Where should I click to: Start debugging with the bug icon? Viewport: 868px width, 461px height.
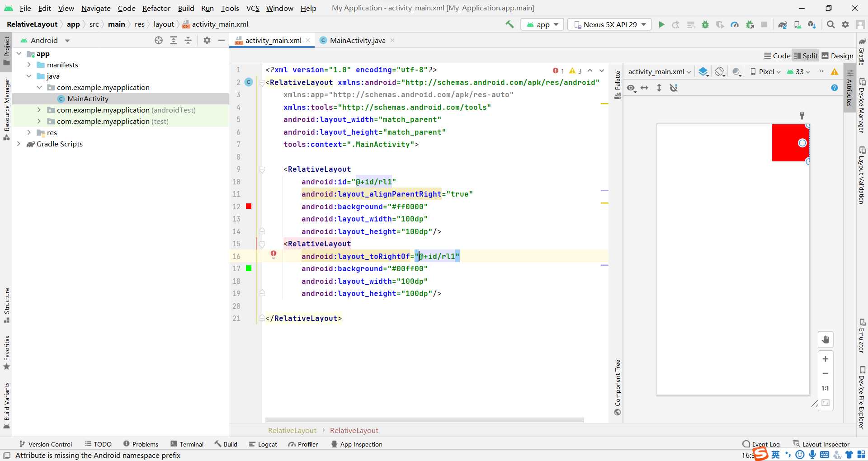point(705,24)
